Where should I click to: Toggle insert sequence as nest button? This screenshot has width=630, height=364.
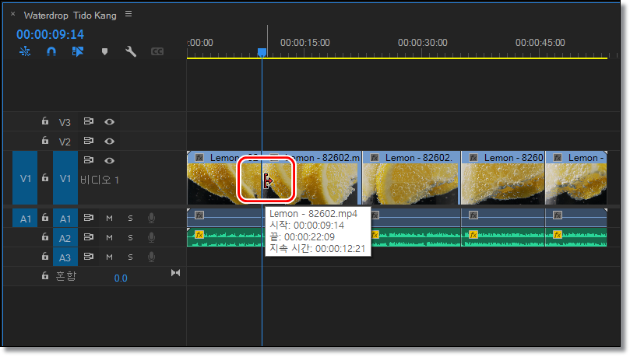click(25, 51)
